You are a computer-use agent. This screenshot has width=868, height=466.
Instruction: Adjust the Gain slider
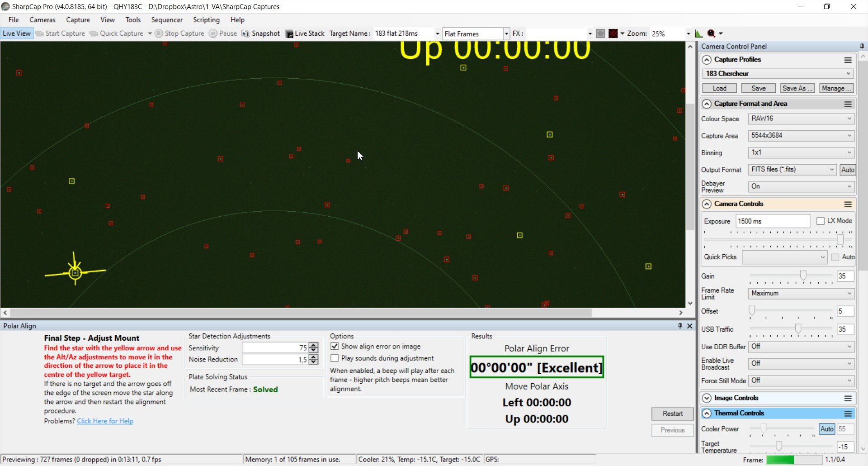803,275
